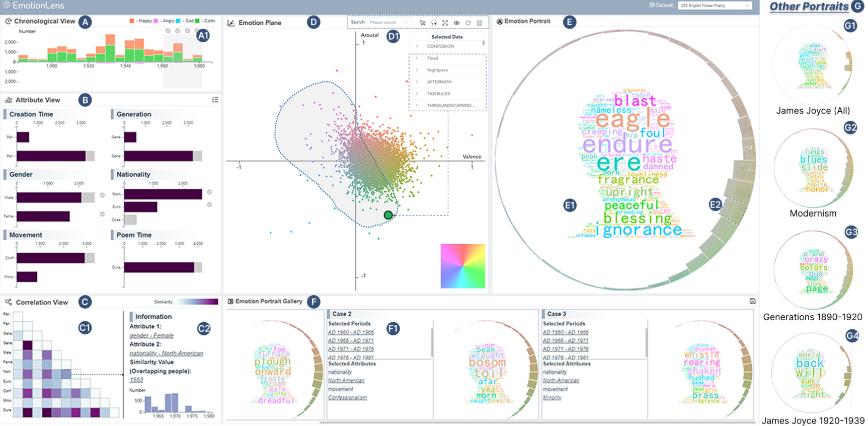The image size is (868, 426).
Task: Toggle the first check circle above chronological chart
Action: 168,31
